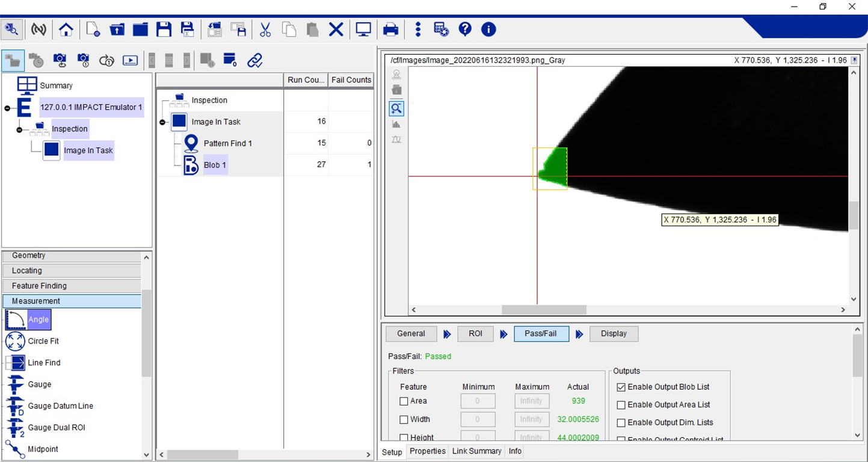Select the Circle Fit measurement tool
The width and height of the screenshot is (868, 462).
coord(43,341)
